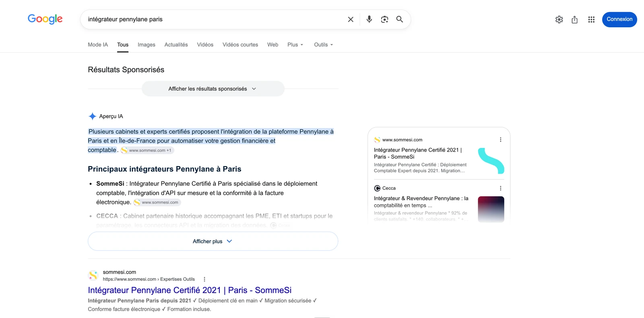Open blue result Intégrateur Pennylane Certifié 2021 | Paris
This screenshot has height=318, width=644.
tap(190, 290)
